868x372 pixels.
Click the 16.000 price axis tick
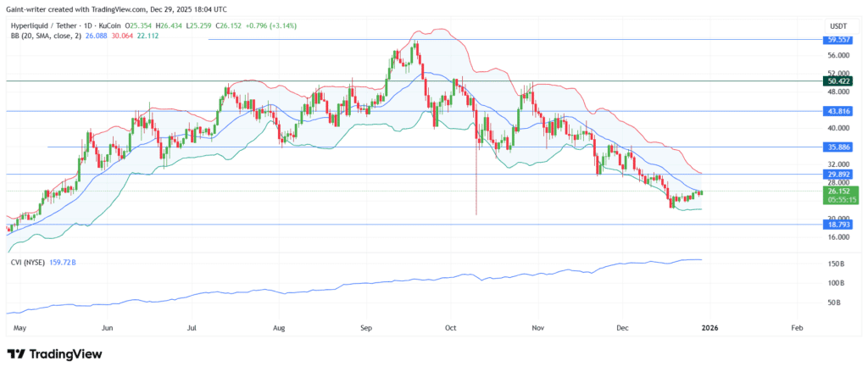[x=838, y=237]
